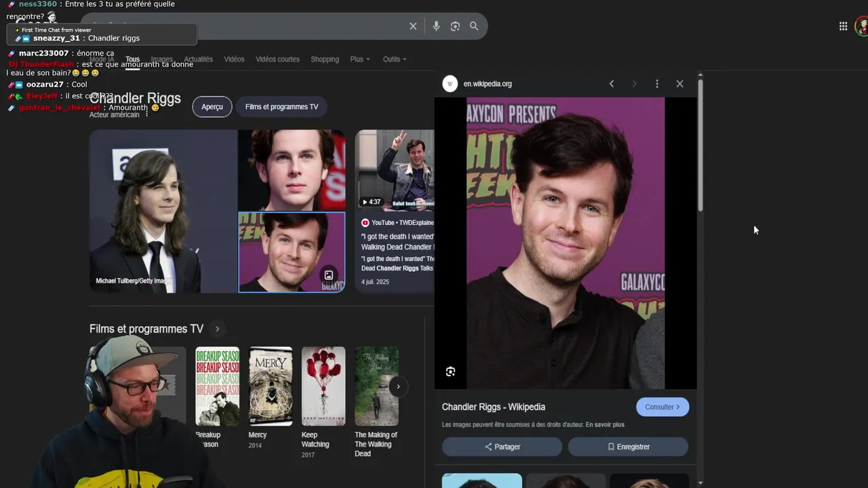Expand Films et programmes TV section arrow

(217, 329)
